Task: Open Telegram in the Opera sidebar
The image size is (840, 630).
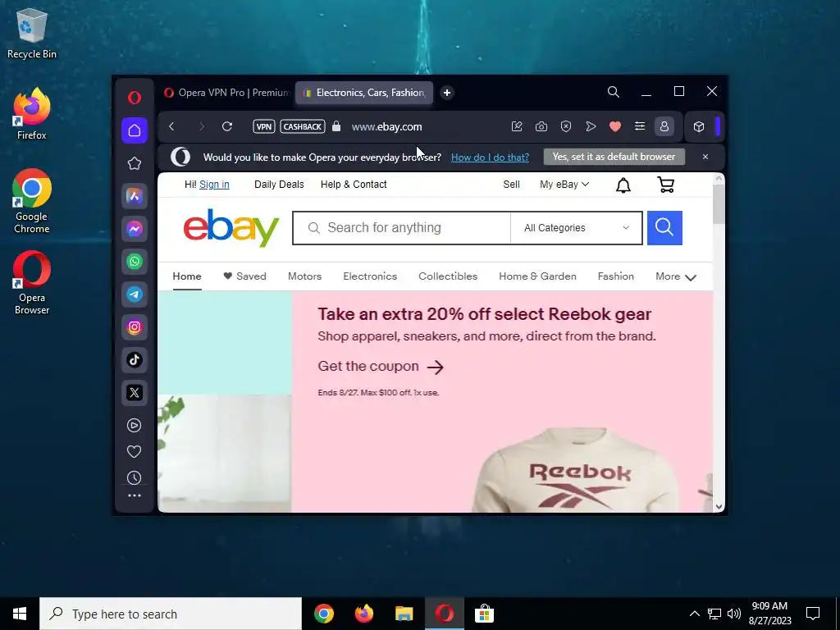Action: click(135, 294)
